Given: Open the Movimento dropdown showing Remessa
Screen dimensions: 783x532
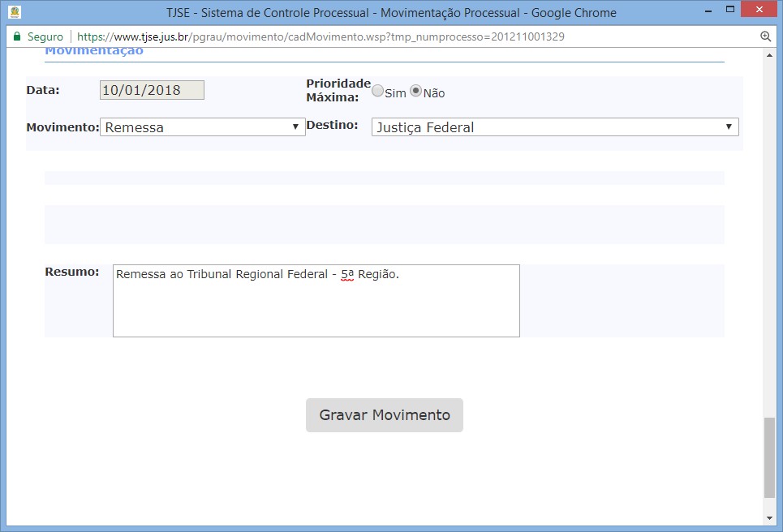Looking at the screenshot, I should coord(202,127).
